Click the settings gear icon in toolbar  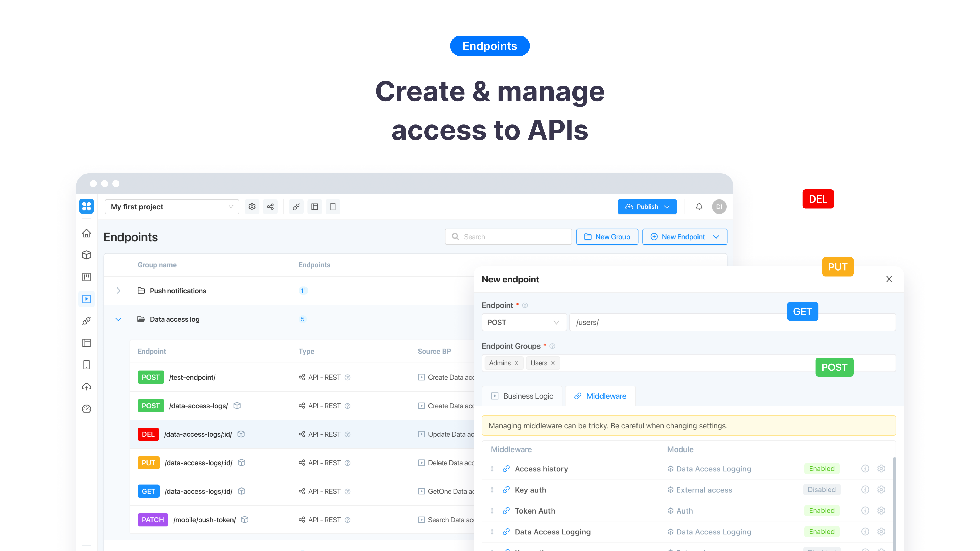(252, 207)
